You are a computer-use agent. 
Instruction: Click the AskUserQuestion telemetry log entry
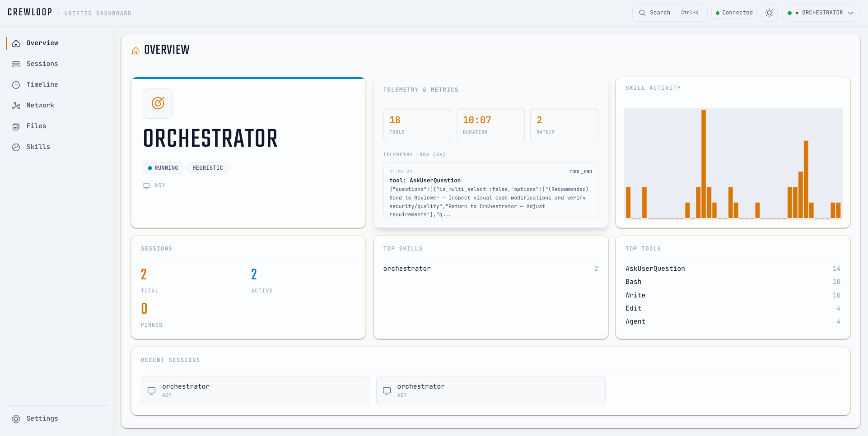(491, 190)
